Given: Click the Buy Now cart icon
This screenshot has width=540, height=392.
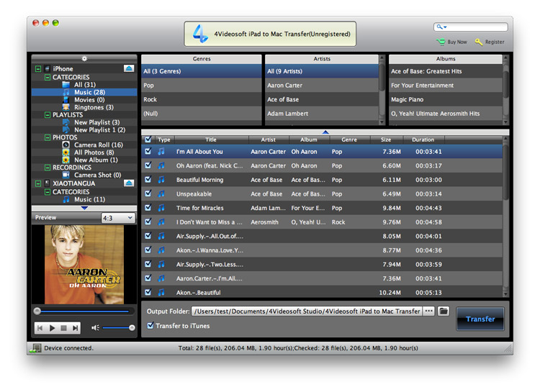Looking at the screenshot, I should [441, 42].
